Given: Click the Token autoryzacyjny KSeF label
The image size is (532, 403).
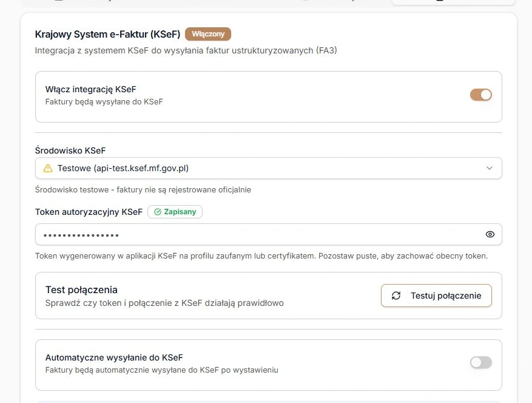Looking at the screenshot, I should pyautogui.click(x=89, y=212).
